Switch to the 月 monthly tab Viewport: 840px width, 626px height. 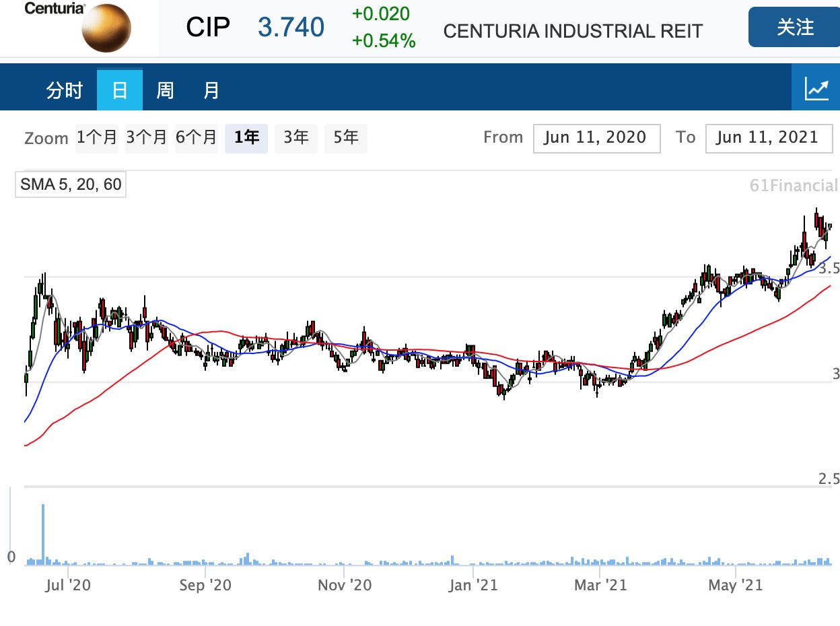(211, 90)
